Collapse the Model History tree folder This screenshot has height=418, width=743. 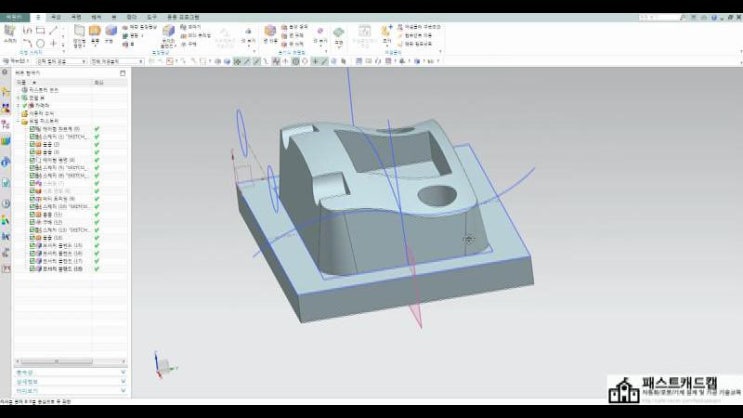coord(19,122)
